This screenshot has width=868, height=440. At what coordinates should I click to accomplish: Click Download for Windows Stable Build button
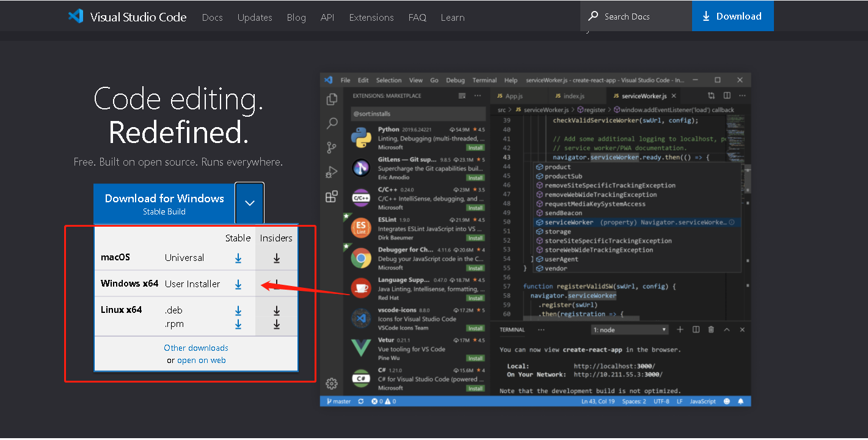point(164,204)
